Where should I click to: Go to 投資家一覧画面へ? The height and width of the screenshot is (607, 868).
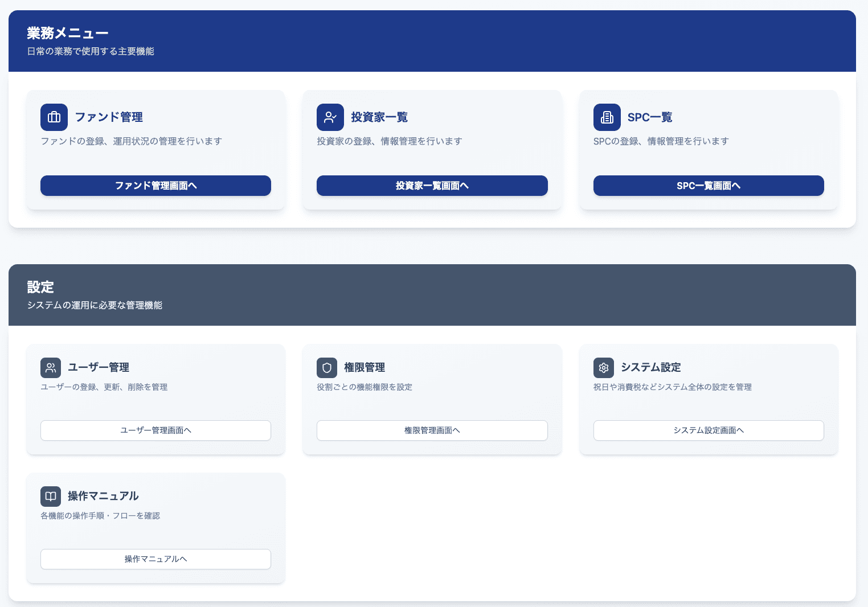(432, 186)
